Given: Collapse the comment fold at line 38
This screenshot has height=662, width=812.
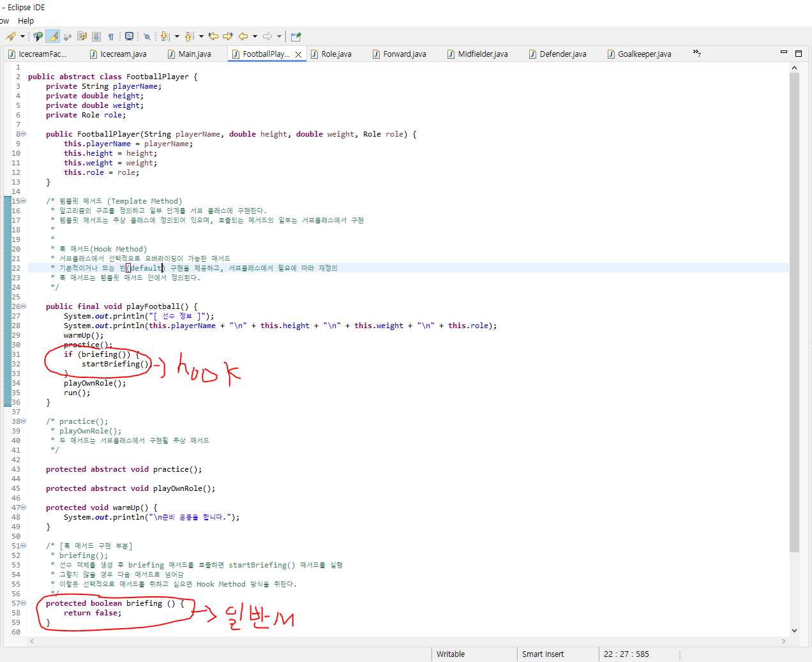Looking at the screenshot, I should (x=24, y=421).
